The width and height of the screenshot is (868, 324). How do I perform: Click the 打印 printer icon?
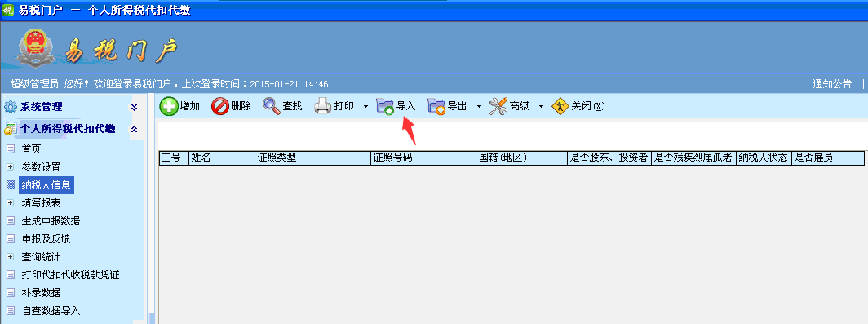tap(323, 106)
